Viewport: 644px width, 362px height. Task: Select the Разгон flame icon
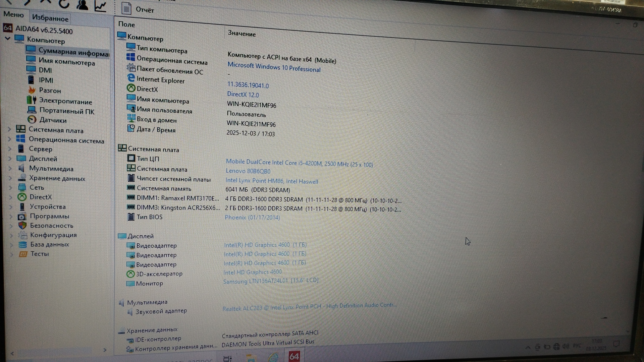click(x=32, y=90)
